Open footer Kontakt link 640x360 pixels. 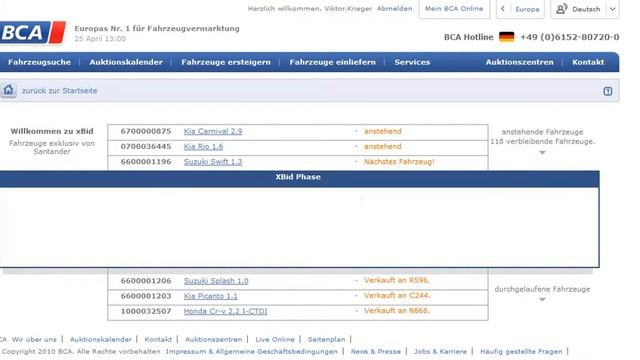tap(158, 339)
